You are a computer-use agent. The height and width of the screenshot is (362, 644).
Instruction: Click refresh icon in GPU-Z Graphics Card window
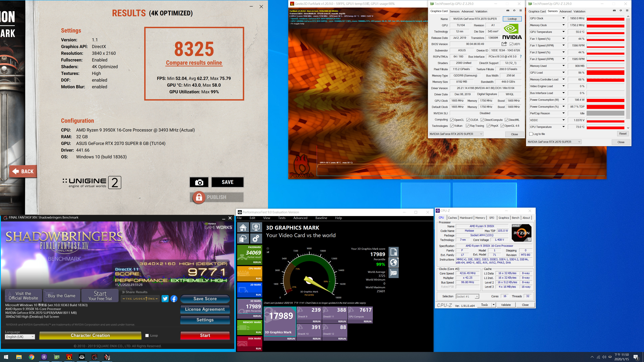[x=514, y=11]
